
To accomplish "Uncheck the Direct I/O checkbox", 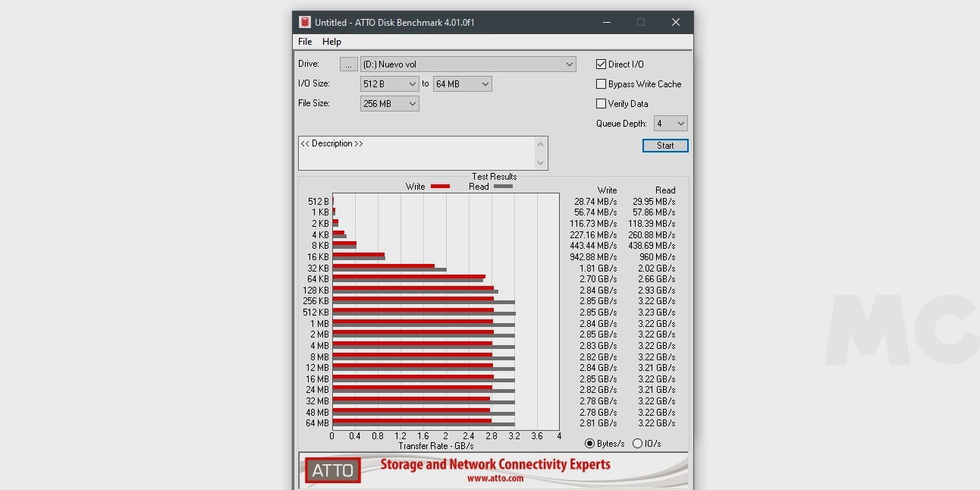I will tap(602, 64).
